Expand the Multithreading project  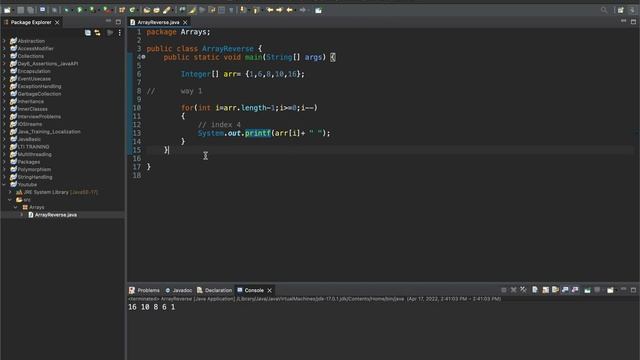pyautogui.click(x=4, y=154)
